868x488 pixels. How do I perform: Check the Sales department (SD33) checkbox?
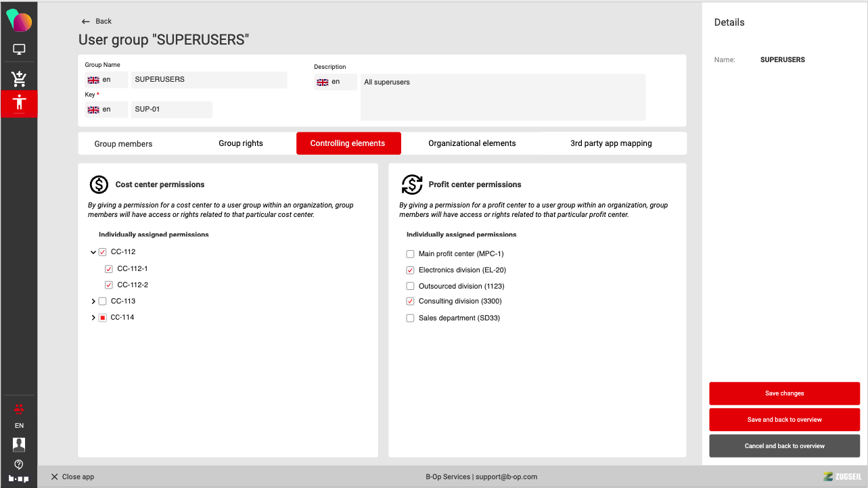pos(410,318)
